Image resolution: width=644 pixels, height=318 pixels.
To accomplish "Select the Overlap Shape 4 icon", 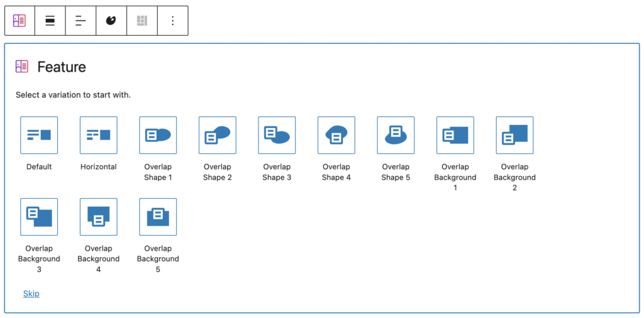I will (x=336, y=135).
